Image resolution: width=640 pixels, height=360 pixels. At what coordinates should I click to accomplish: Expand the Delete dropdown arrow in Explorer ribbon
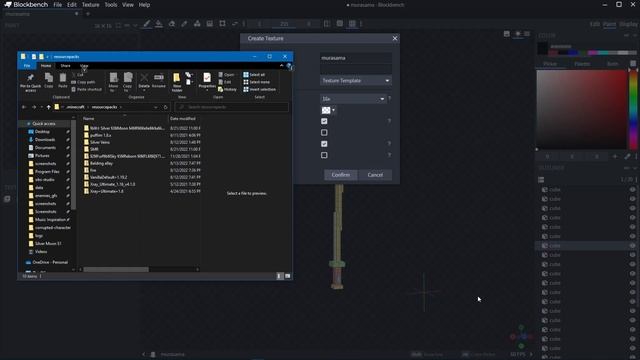click(x=144, y=90)
